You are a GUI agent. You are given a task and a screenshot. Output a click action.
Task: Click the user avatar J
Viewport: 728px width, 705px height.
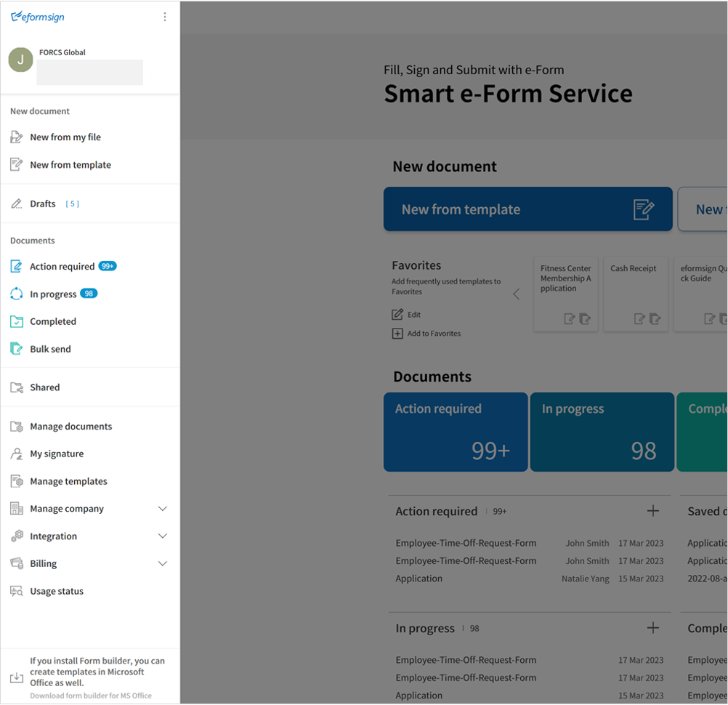pos(20,60)
